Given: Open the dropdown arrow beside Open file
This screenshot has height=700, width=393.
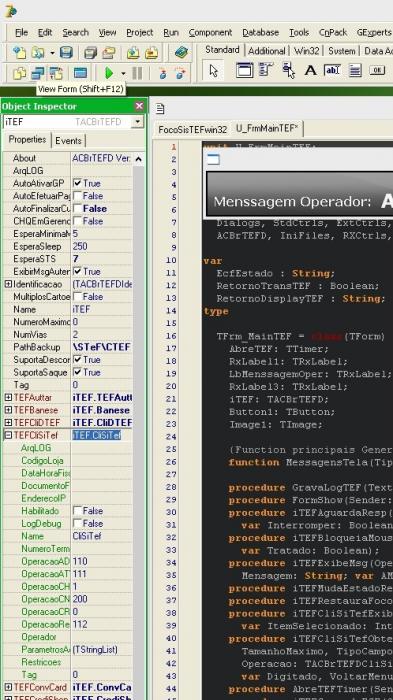Looking at the screenshot, I should [x=52, y=53].
